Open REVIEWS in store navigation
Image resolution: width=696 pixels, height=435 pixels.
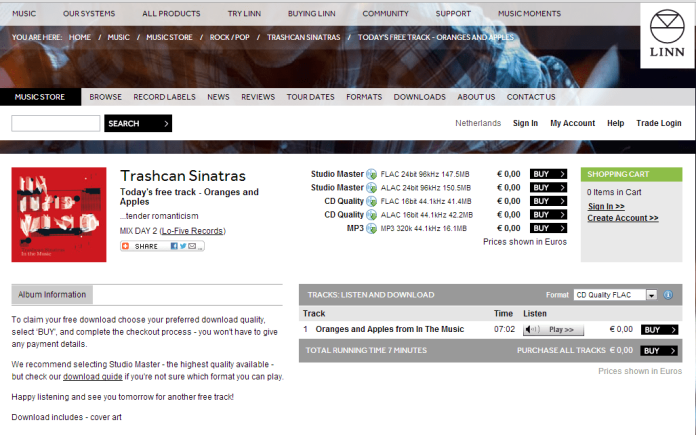click(x=258, y=97)
